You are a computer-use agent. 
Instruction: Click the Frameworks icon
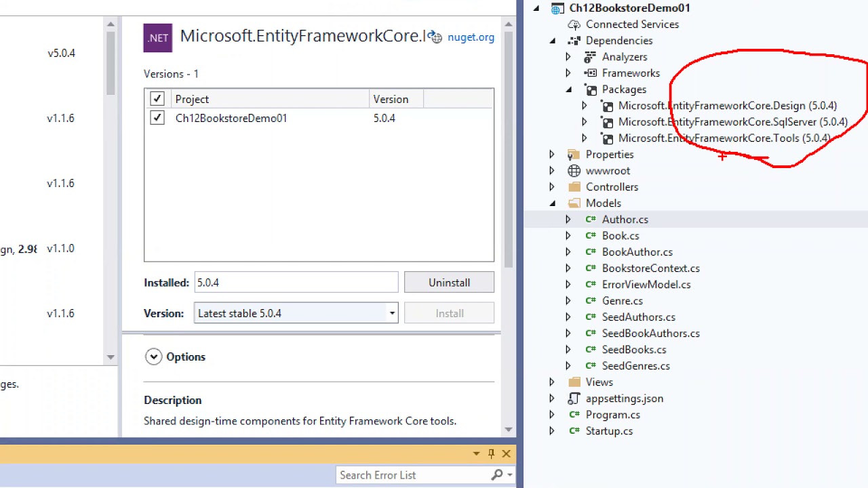pos(590,73)
